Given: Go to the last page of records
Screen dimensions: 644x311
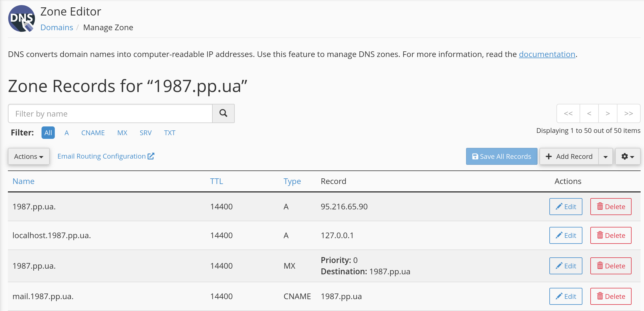Looking at the screenshot, I should pyautogui.click(x=628, y=113).
